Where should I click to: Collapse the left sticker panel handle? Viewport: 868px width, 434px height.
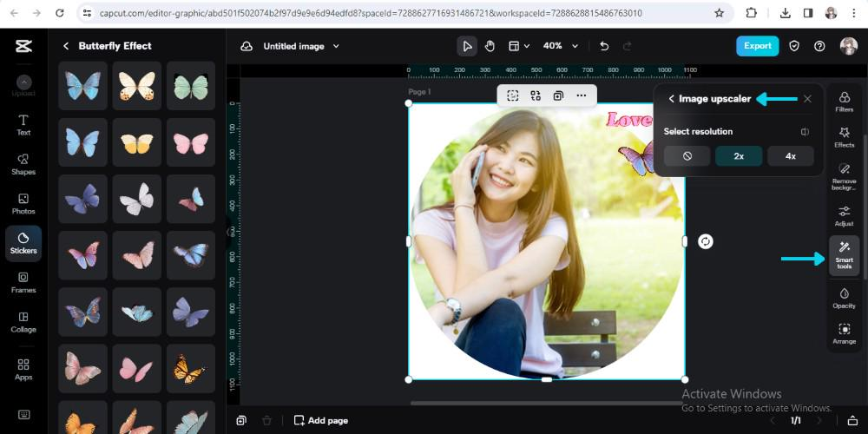point(227,233)
